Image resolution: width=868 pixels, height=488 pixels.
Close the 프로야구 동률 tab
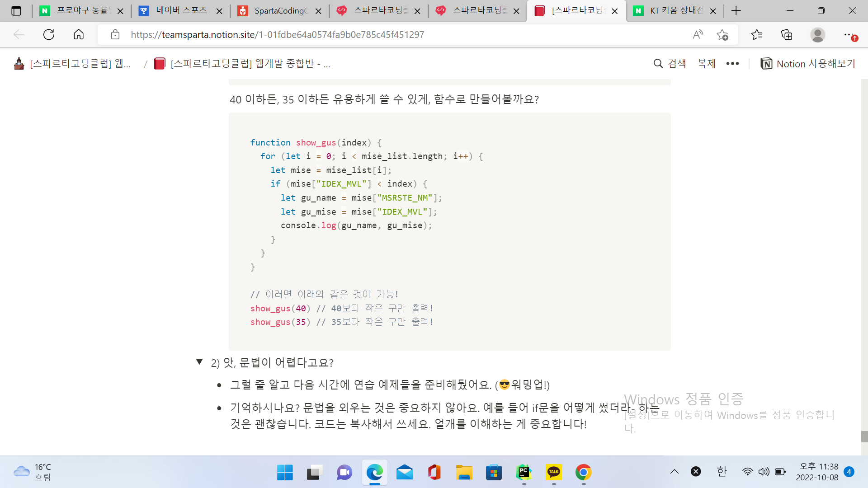[x=120, y=11]
